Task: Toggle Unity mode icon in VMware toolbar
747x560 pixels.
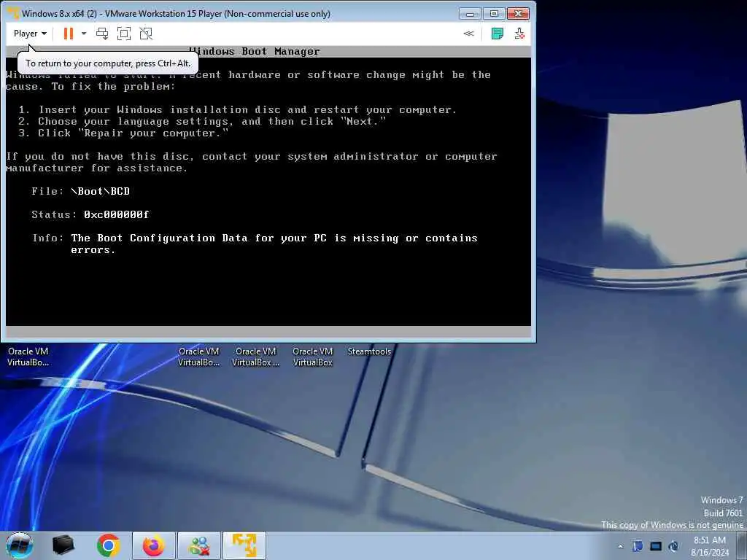Action: pyautogui.click(x=146, y=34)
